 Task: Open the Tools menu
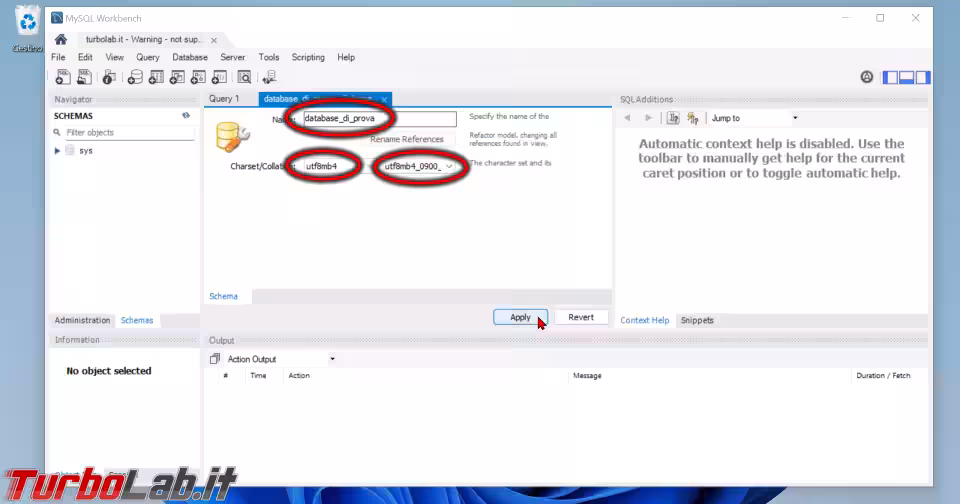(269, 57)
